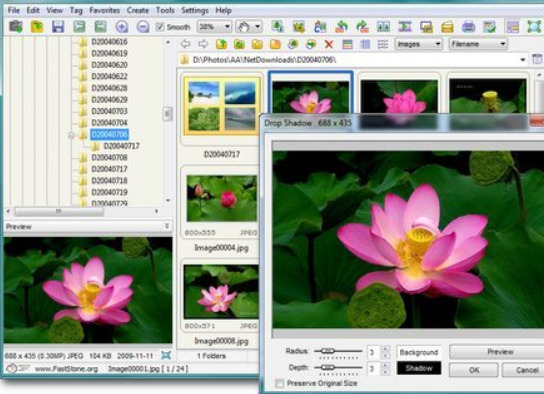Image resolution: width=544 pixels, height=394 pixels.
Task: Click the Rotate Left icon
Action: 341,26
